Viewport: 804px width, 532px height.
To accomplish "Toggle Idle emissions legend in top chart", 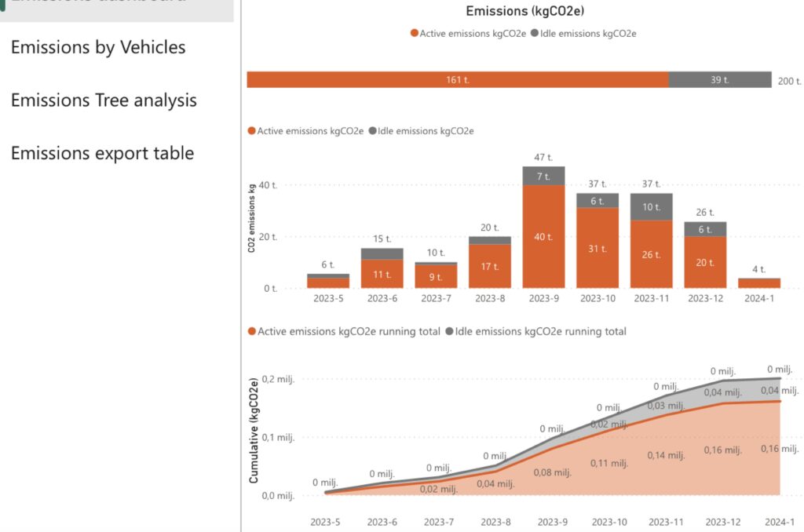I will click(x=584, y=34).
